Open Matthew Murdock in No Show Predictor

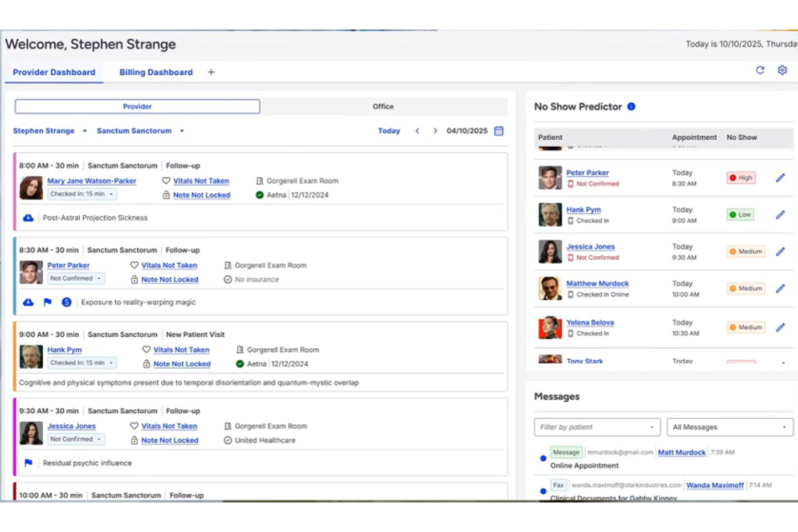pos(597,284)
